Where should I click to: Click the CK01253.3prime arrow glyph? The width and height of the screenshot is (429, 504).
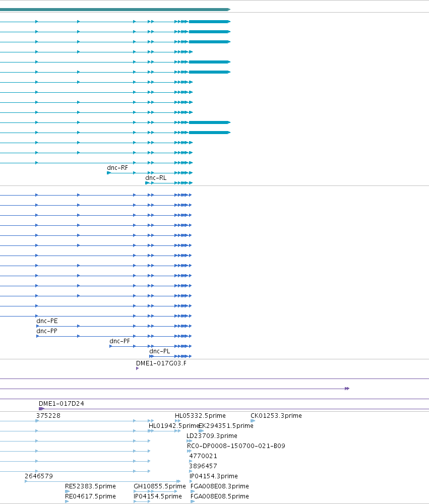(x=253, y=421)
